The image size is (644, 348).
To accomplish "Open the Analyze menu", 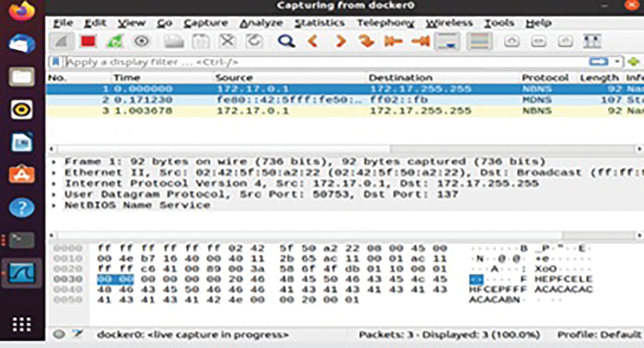I will (261, 23).
